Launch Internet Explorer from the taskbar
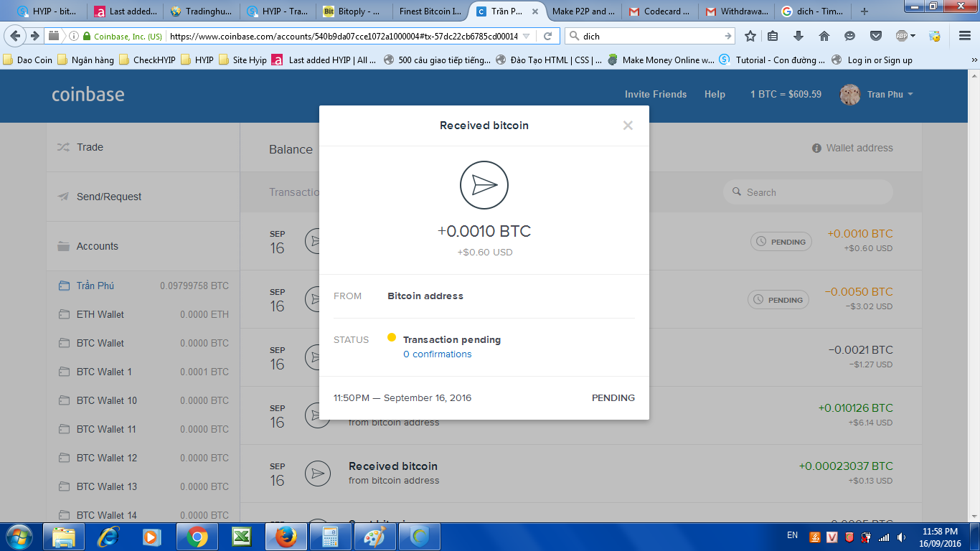Viewport: 980px width, 551px height. coord(108,537)
